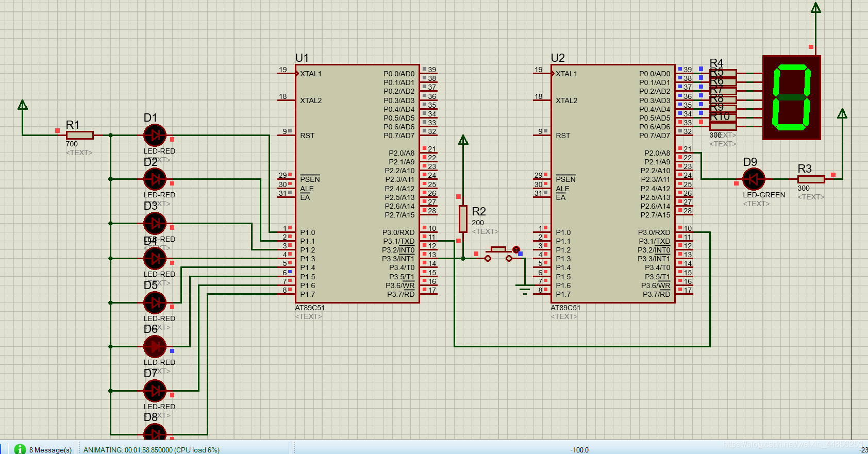Click the ground terminal symbol

click(525, 289)
